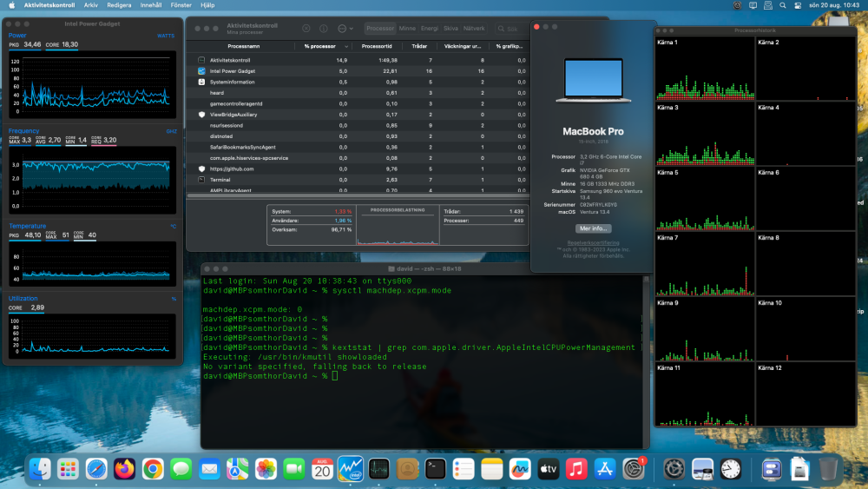Viewport: 868px width, 489px height.
Task: Open the Fönster menu
Action: [x=181, y=5]
